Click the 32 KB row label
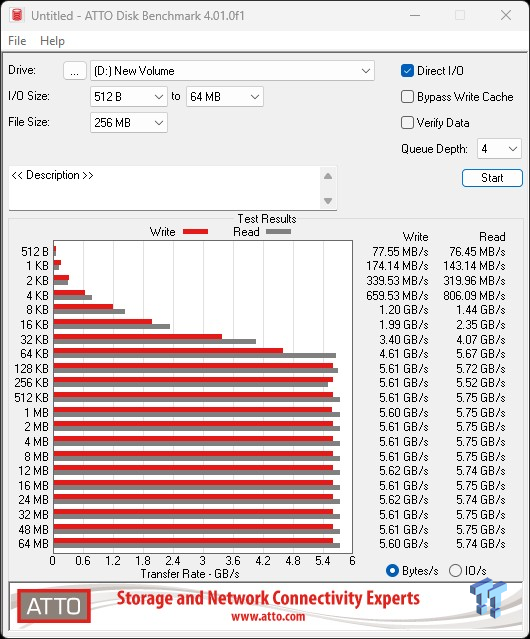Viewport: 530px width, 639px height. (34, 339)
